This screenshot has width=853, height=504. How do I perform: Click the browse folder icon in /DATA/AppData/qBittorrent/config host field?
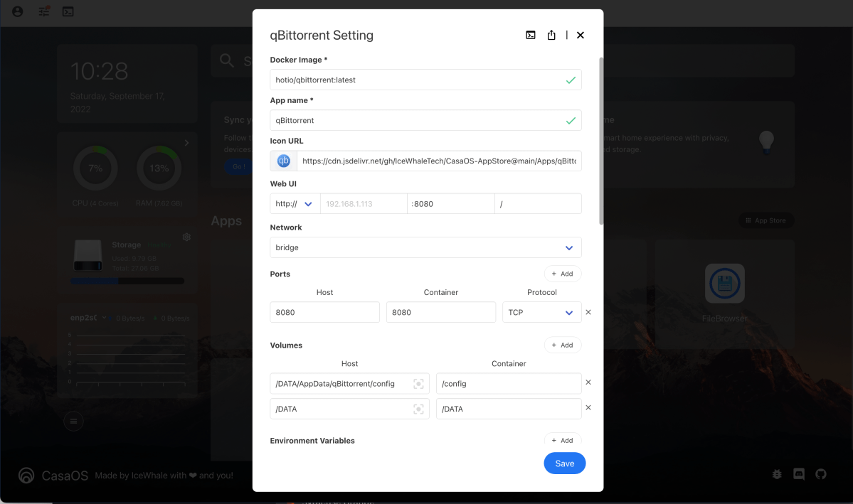tap(418, 384)
